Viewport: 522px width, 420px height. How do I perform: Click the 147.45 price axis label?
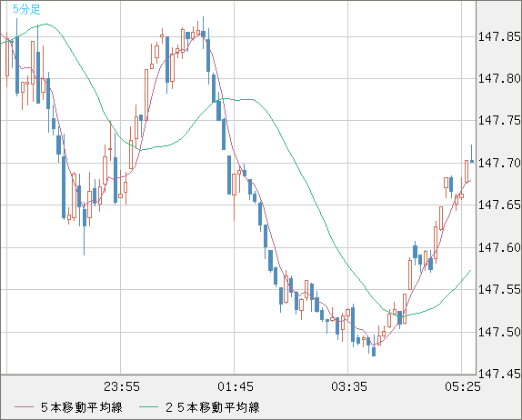(499, 374)
